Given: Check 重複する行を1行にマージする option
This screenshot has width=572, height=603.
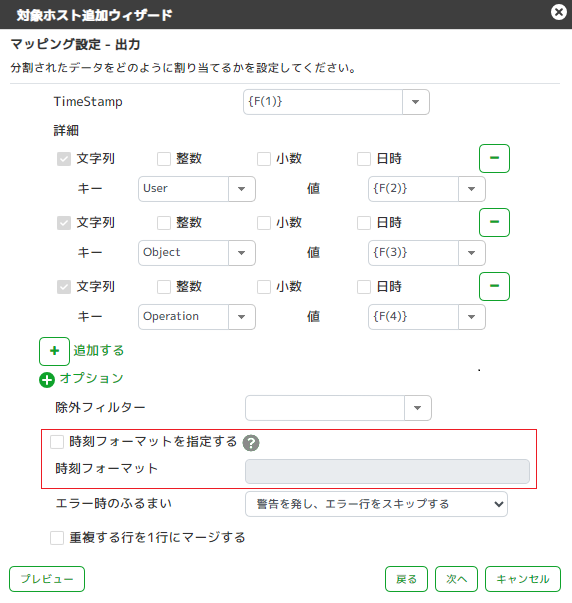Looking at the screenshot, I should click(57, 538).
